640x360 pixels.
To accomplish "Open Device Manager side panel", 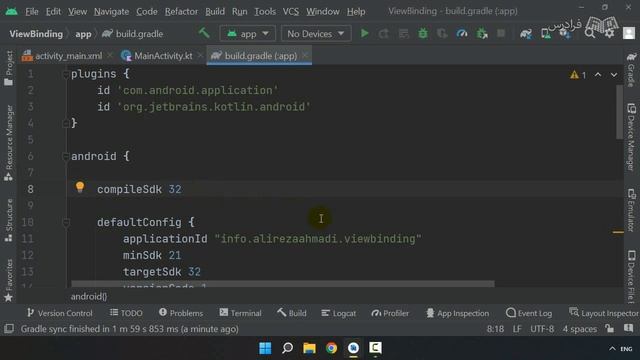I will [631, 137].
